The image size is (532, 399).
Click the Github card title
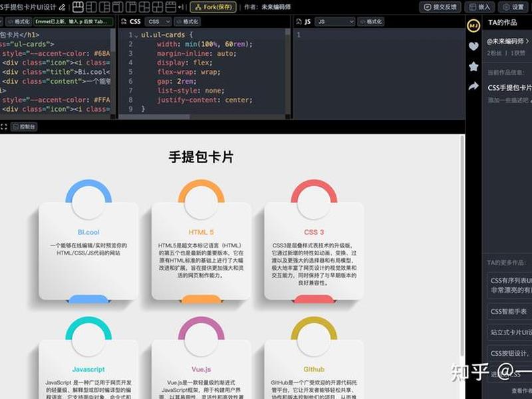[x=314, y=370]
